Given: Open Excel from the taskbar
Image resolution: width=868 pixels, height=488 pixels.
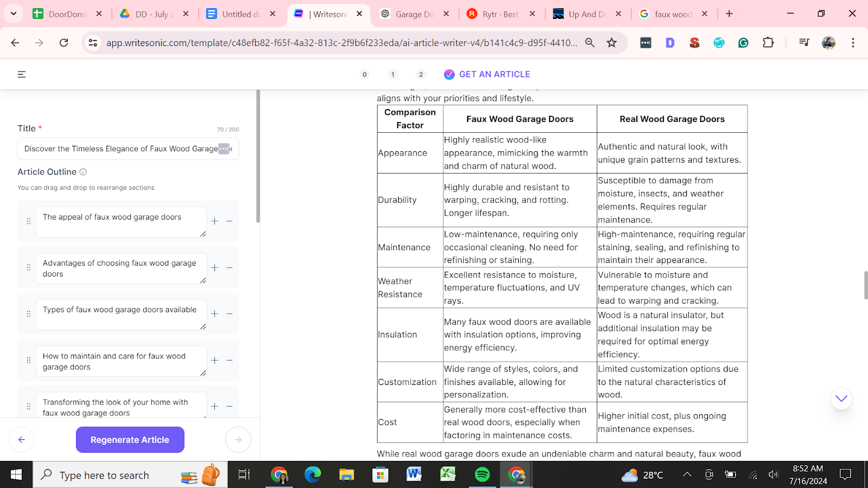Looking at the screenshot, I should [448, 475].
